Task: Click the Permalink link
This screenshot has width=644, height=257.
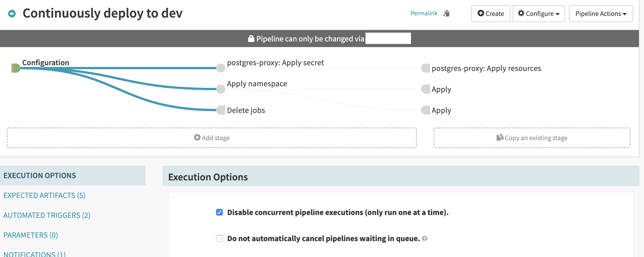Action: 424,13
